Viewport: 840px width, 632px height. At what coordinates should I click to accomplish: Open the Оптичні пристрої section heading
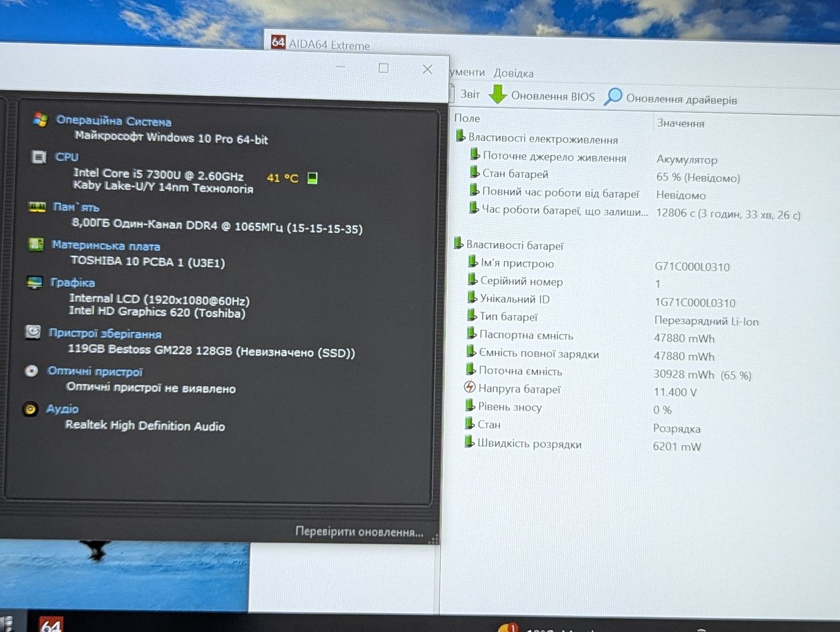click(95, 371)
